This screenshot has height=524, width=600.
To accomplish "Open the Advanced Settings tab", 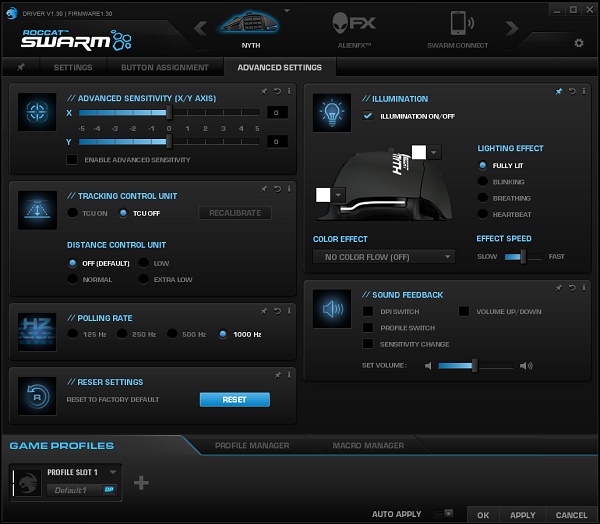I will point(280,67).
